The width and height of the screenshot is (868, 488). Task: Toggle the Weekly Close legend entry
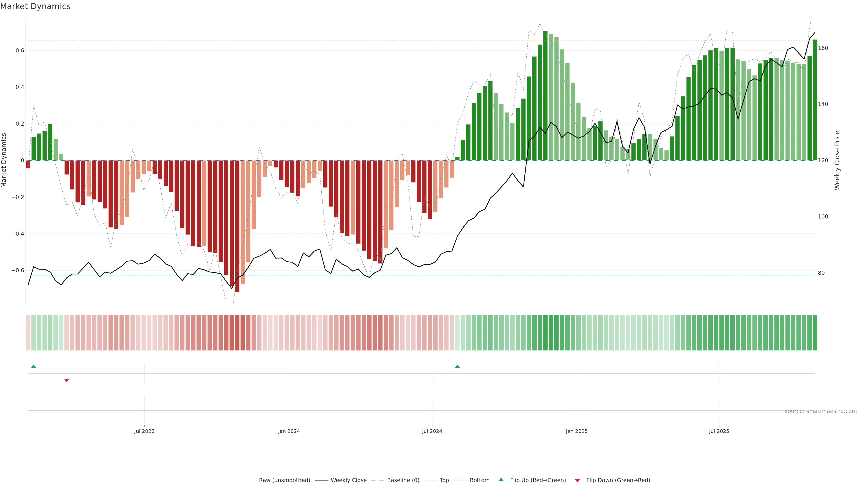pos(348,480)
